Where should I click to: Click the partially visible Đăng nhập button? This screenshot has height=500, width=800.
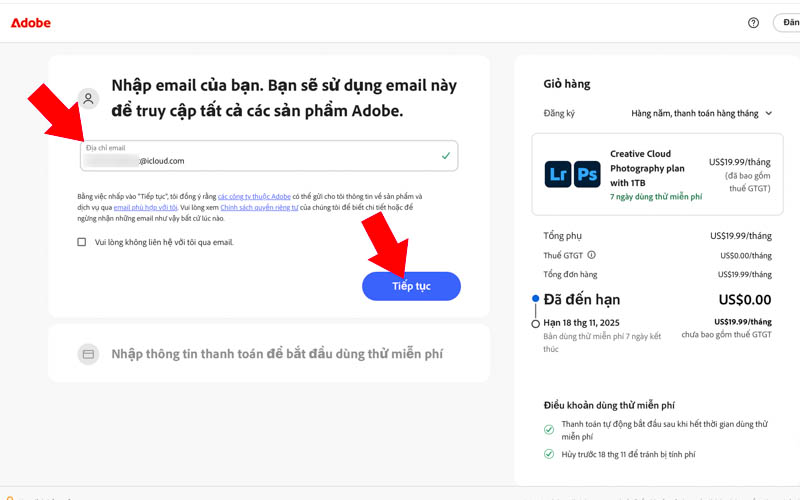click(x=787, y=22)
